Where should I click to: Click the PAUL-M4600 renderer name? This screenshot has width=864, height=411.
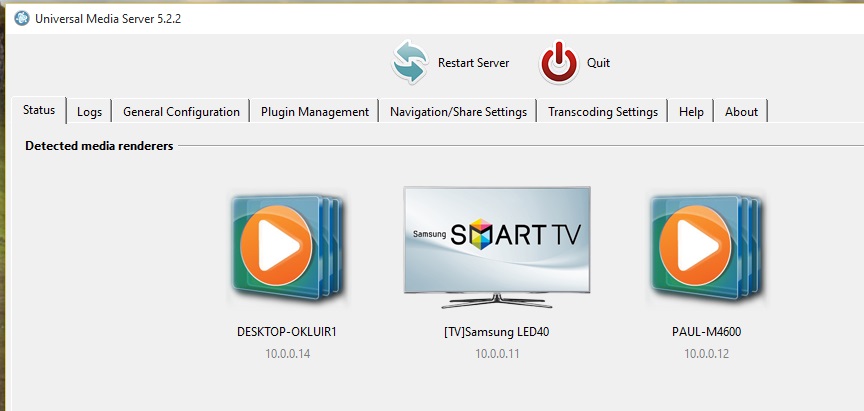click(x=706, y=332)
